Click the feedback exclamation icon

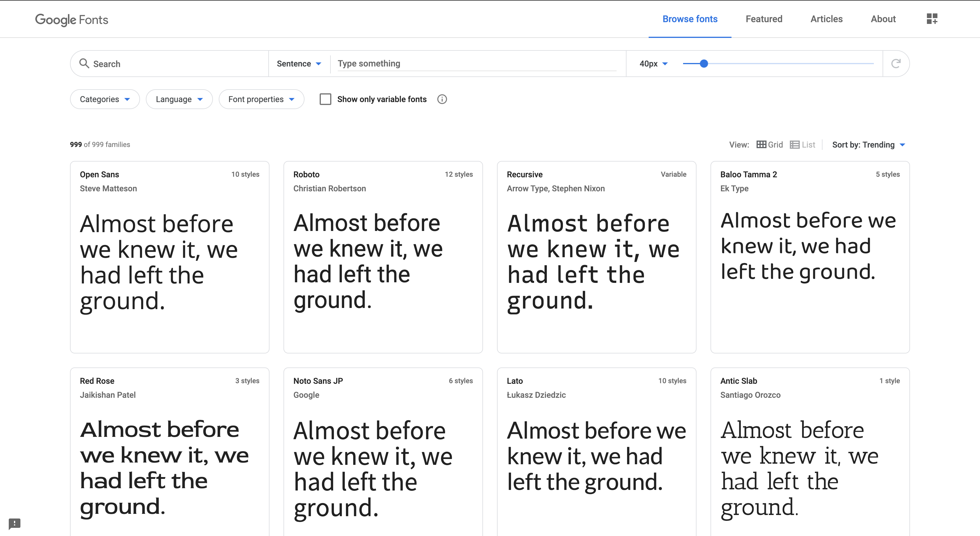15,523
